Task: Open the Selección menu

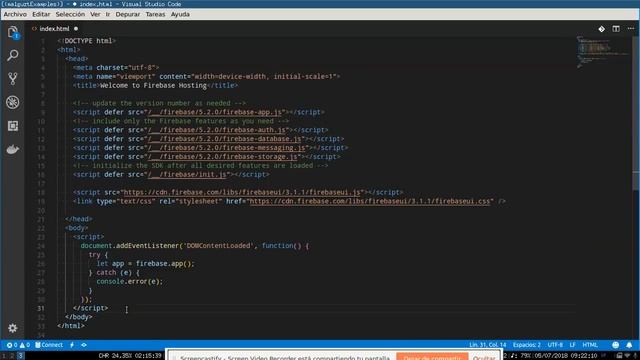Action: click(70, 14)
